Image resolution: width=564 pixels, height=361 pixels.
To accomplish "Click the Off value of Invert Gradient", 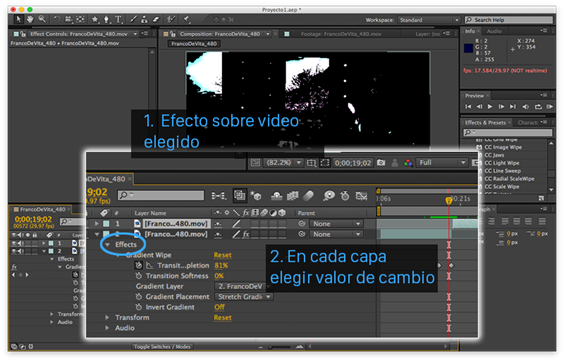I will click(219, 307).
